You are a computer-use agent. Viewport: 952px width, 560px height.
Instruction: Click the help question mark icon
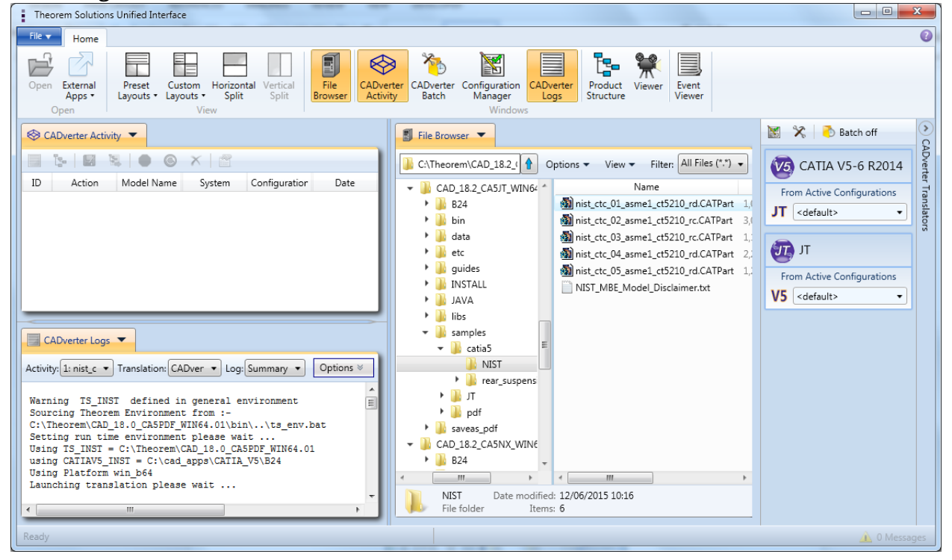point(926,36)
